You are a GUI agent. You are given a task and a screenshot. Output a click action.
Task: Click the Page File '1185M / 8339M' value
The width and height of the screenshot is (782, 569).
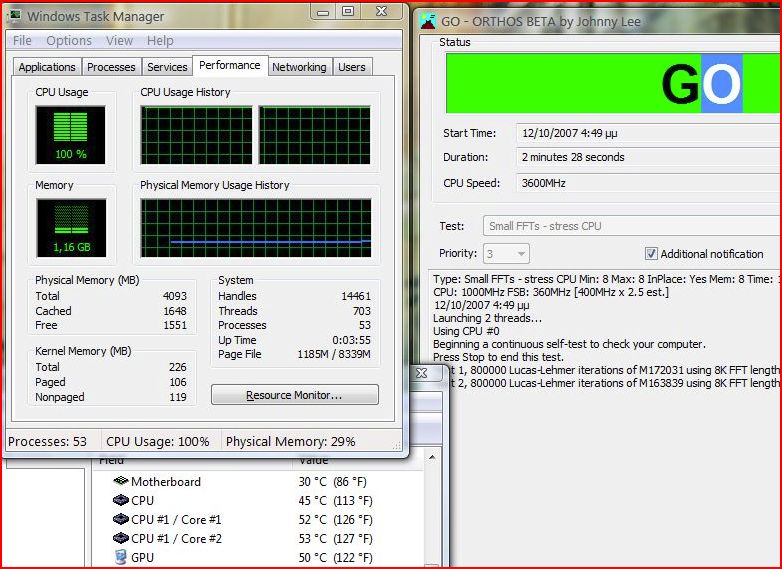(334, 355)
